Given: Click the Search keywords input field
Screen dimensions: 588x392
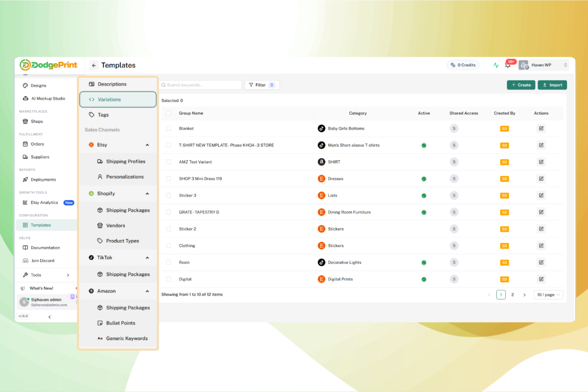Looking at the screenshot, I should pyautogui.click(x=201, y=85).
